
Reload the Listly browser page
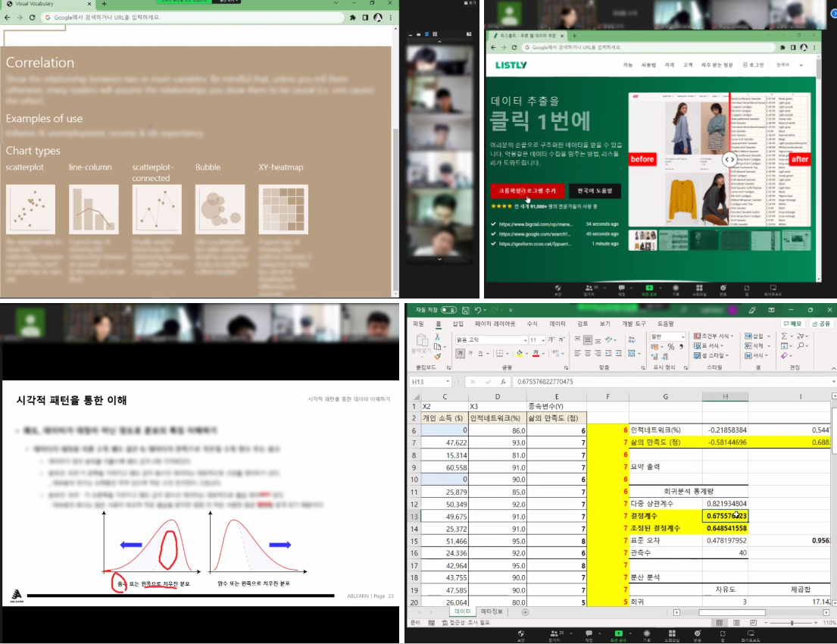tap(514, 48)
